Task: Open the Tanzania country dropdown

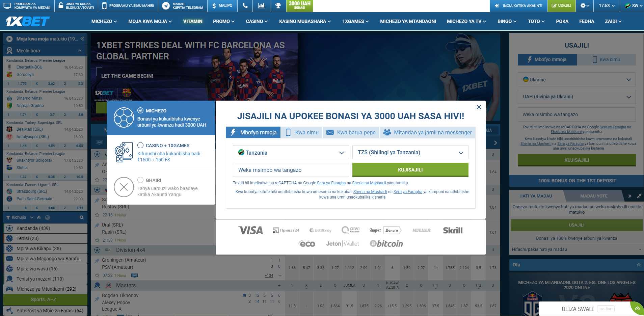Action: pyautogui.click(x=291, y=153)
